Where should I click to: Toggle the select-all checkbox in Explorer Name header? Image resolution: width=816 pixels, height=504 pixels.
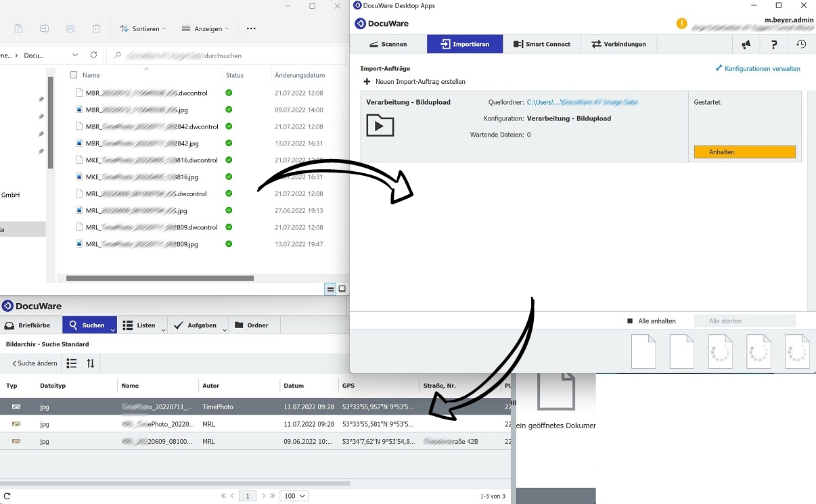(74, 75)
